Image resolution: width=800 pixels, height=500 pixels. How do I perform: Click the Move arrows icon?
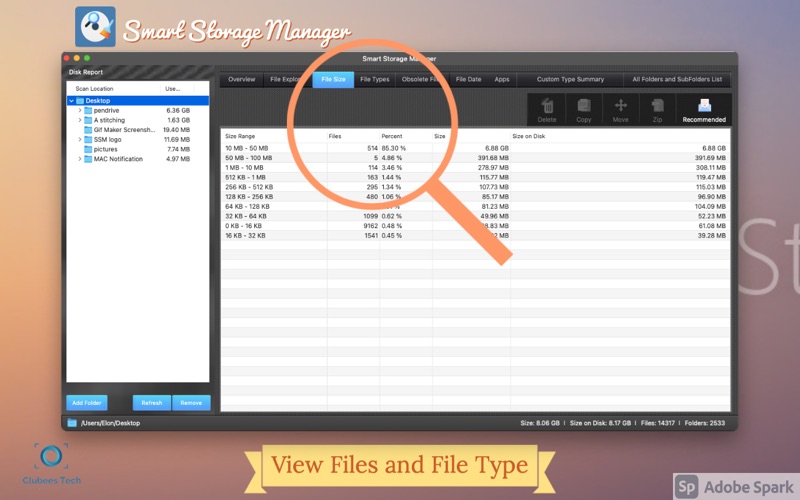coord(620,106)
